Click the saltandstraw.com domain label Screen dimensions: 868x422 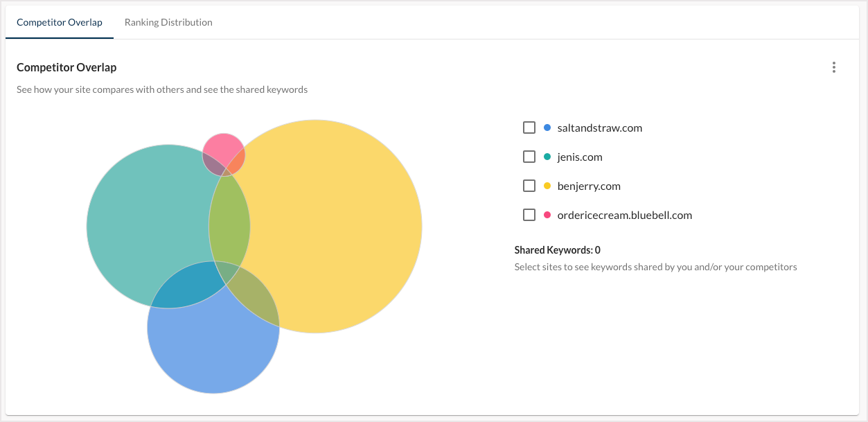pos(600,128)
